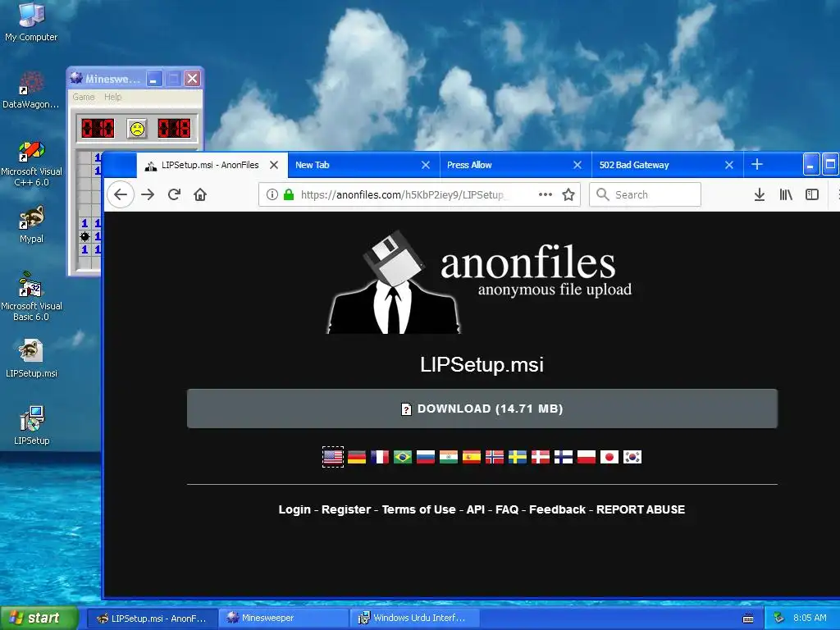Open the Login link
The width and height of the screenshot is (840, 630).
pyautogui.click(x=294, y=509)
